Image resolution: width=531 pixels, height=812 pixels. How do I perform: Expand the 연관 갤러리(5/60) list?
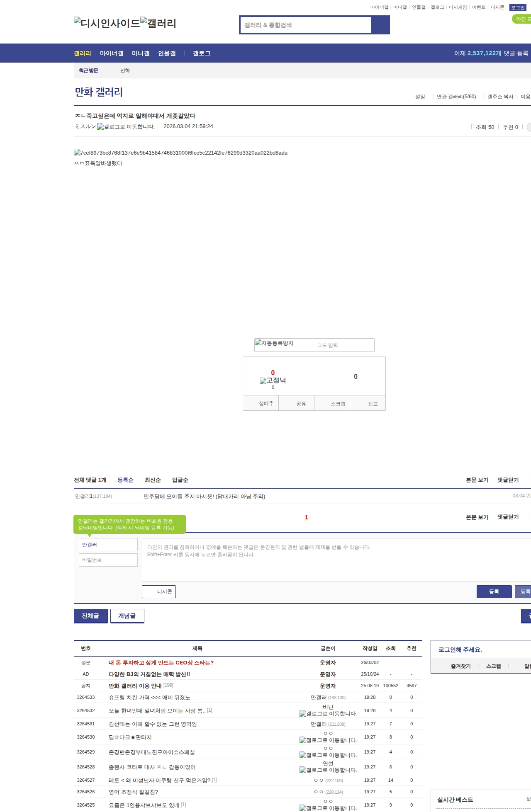point(456,97)
